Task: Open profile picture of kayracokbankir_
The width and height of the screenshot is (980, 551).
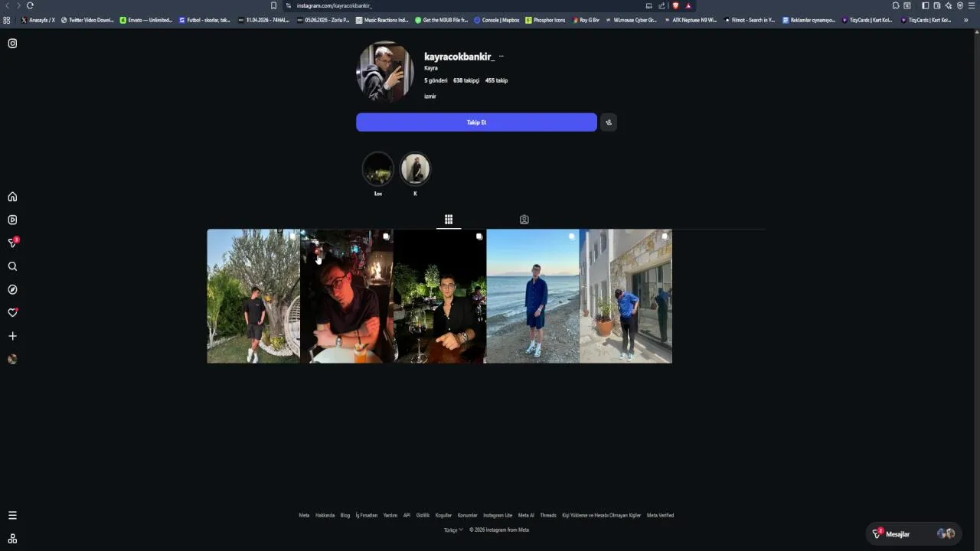Action: [385, 72]
